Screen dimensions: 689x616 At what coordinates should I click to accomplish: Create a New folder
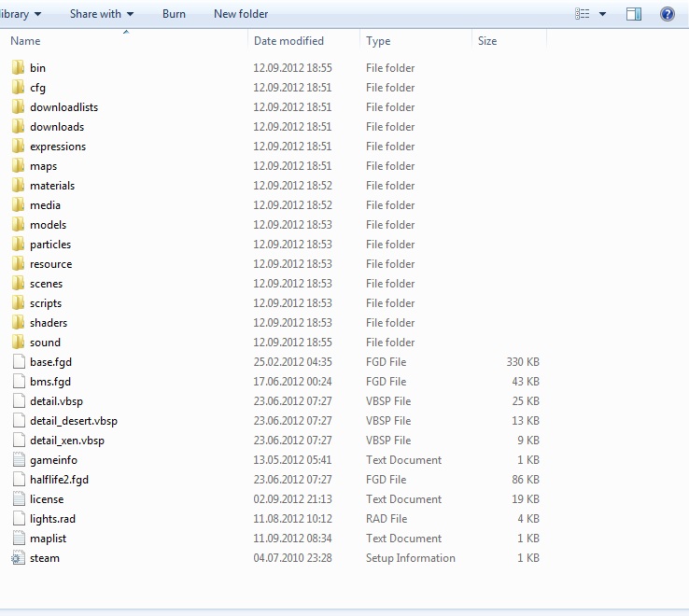241,14
